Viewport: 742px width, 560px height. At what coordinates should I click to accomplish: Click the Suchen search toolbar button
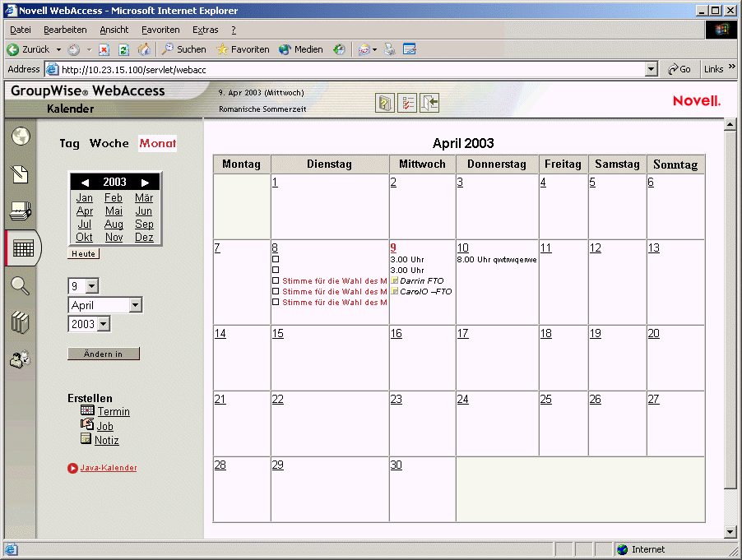coord(184,49)
